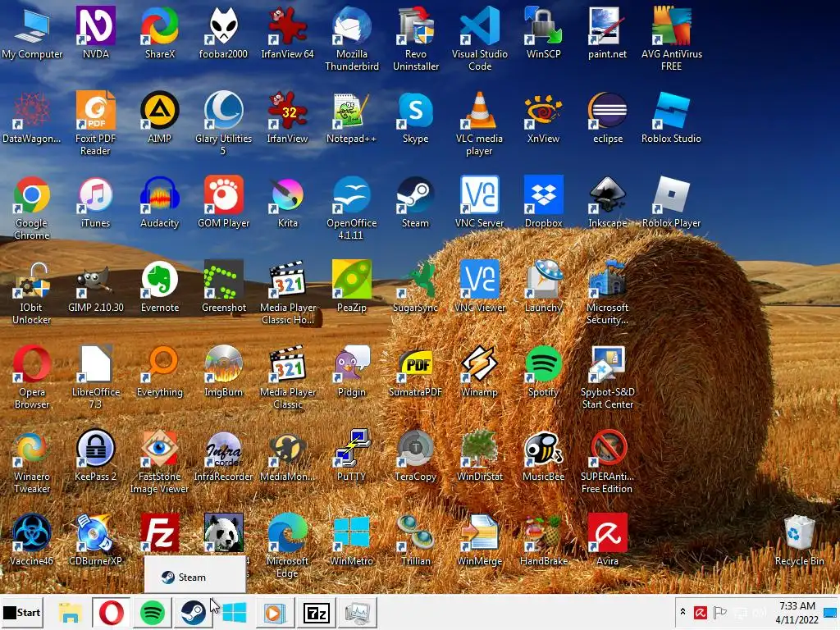The height and width of the screenshot is (630, 840).
Task: Click the VNC Viewer shortcut
Action: click(479, 286)
